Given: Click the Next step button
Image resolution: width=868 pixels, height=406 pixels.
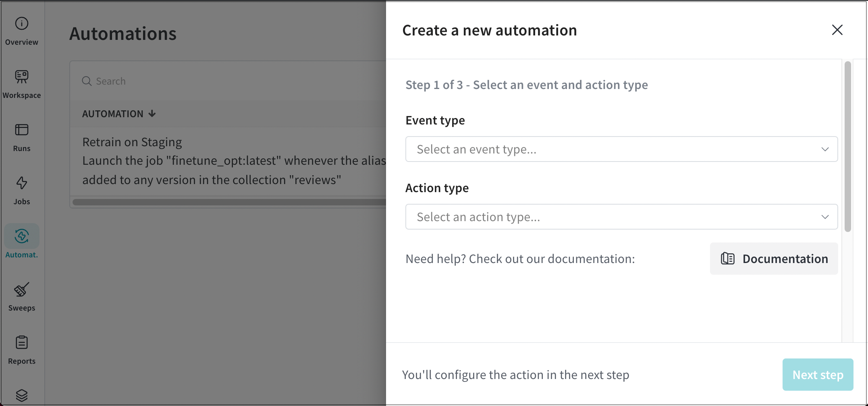Looking at the screenshot, I should click(x=818, y=375).
